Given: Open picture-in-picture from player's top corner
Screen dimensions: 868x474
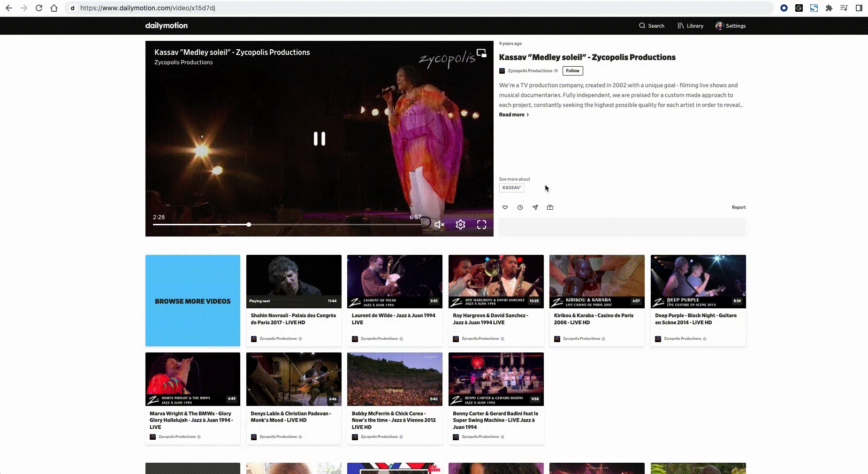Looking at the screenshot, I should 481,53.
